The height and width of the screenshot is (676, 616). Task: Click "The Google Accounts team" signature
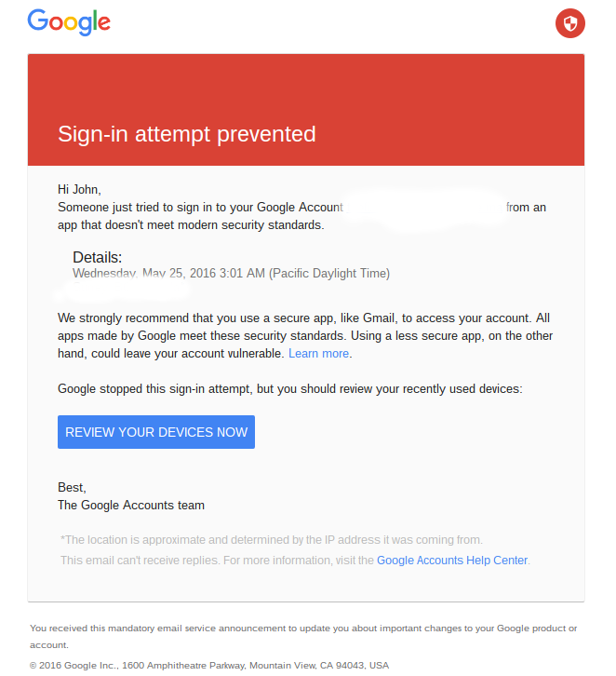pos(131,506)
